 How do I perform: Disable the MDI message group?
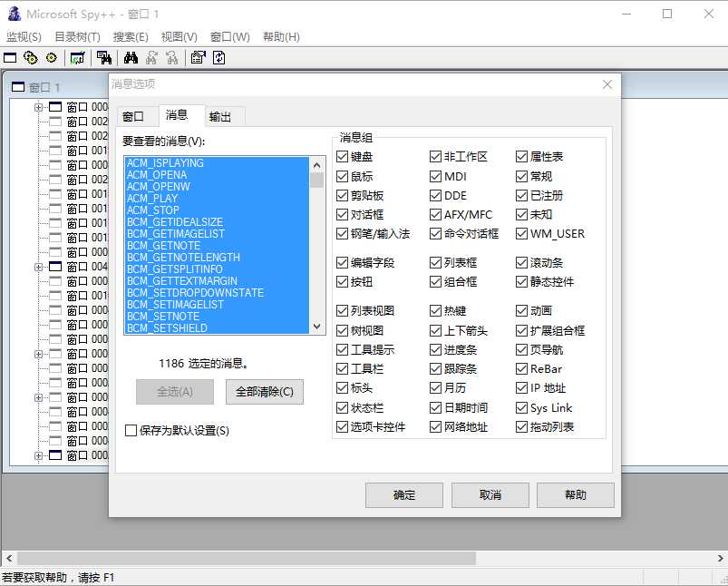(435, 177)
